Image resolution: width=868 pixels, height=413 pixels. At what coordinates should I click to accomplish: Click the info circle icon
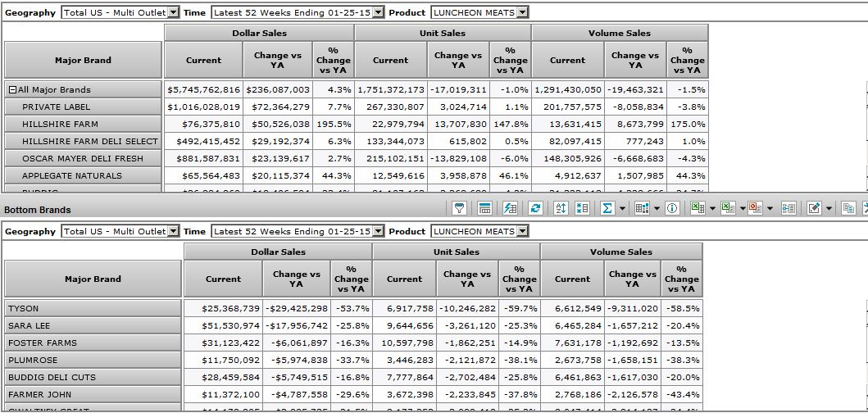tap(672, 209)
